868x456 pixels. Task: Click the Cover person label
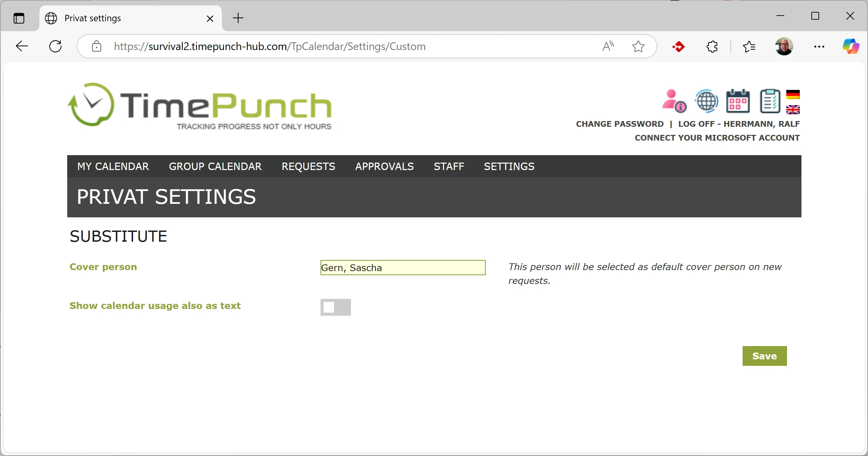[x=103, y=267]
